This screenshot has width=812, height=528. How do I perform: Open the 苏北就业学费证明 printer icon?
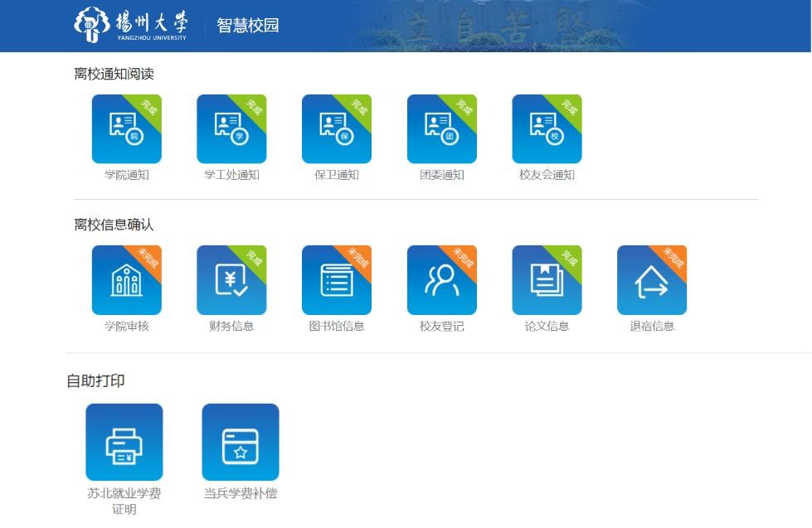click(124, 442)
